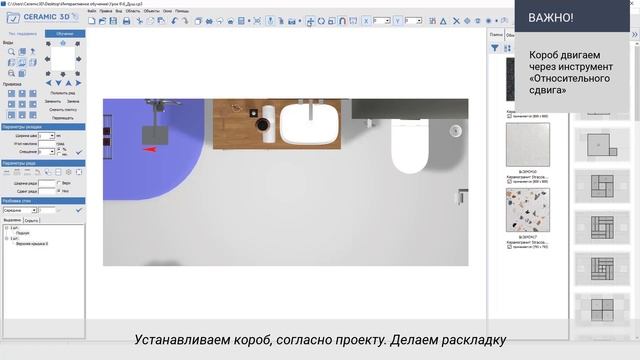Select the relative move tool

click(x=310, y=21)
